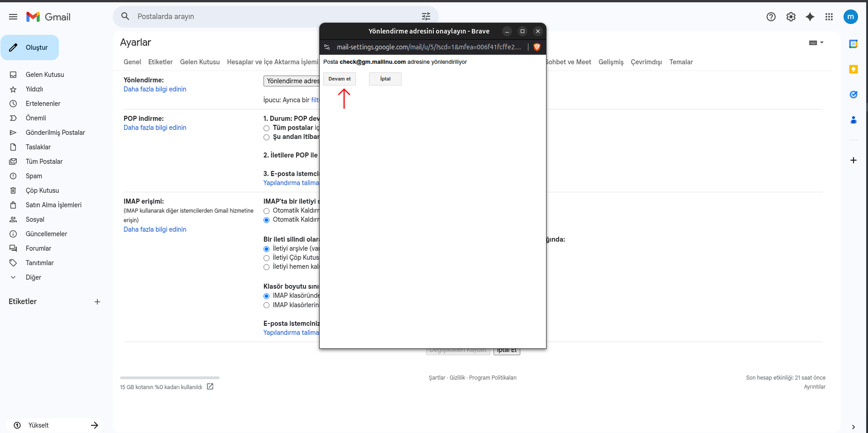Open the Ertelenenler folder

(43, 104)
